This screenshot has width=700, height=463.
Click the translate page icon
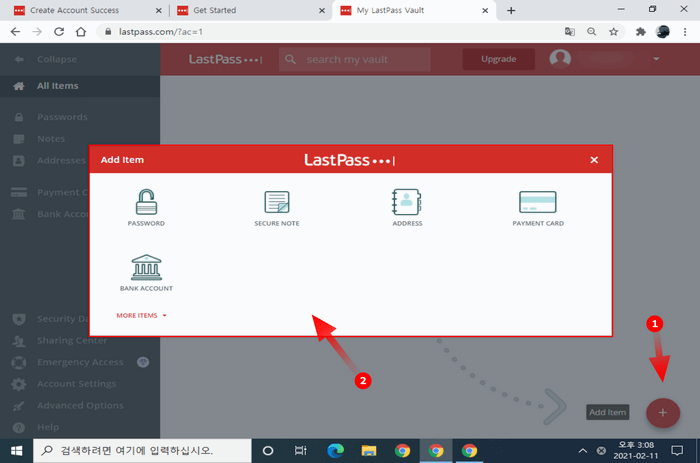[x=570, y=32]
